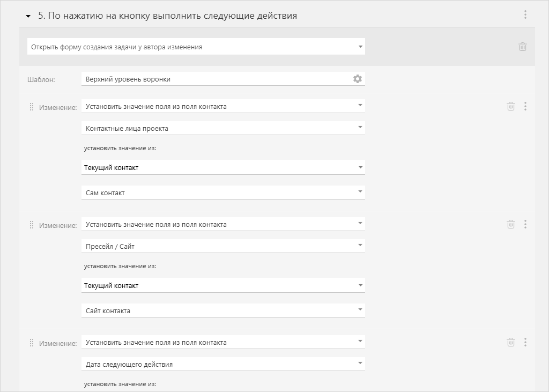Click the «Верхний уровень воронки» template field
Image resolution: width=549 pixels, height=392 pixels.
click(214, 79)
